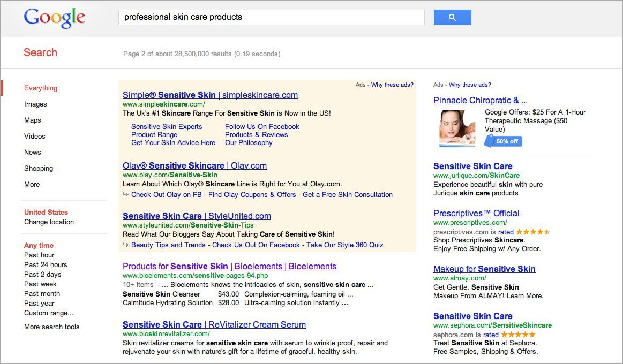Open Sensitive Skin Experts sitelink
The height and width of the screenshot is (364, 623).
[x=167, y=127]
